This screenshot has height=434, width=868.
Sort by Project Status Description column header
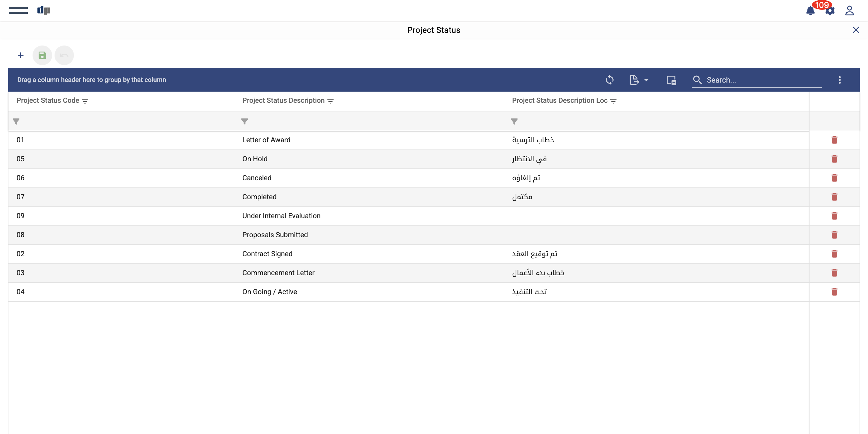coord(283,100)
